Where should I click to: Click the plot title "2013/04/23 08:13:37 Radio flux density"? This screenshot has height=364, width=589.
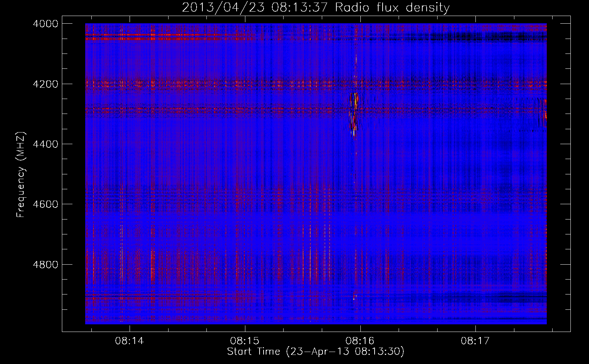pos(316,8)
